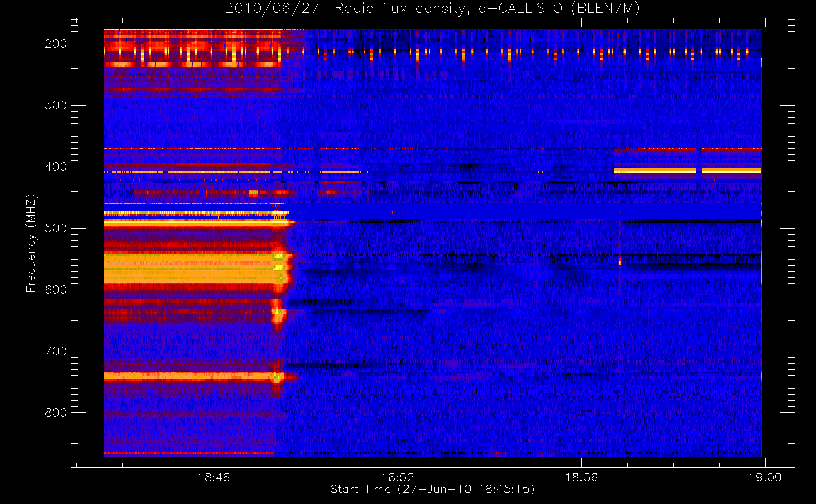Click the bright yellow band near 410 MHz after 18:56

687,171
